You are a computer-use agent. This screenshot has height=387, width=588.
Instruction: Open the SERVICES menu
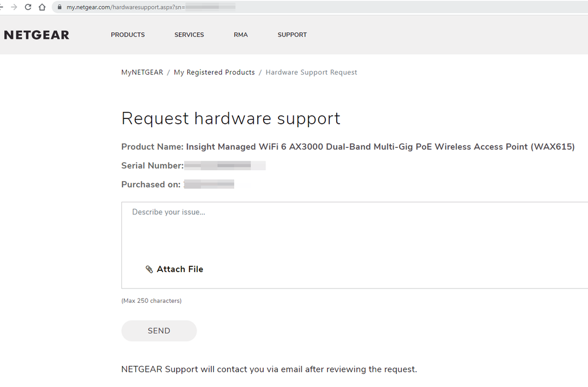click(189, 35)
